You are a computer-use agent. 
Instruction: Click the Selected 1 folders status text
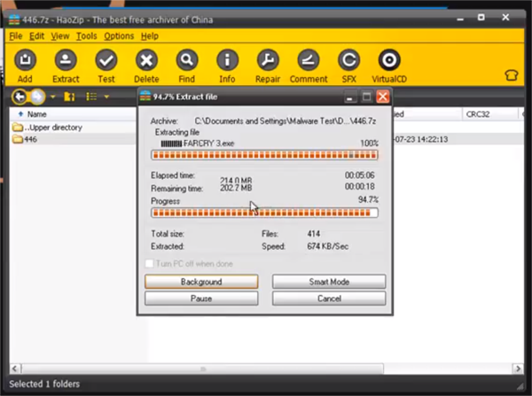44,384
